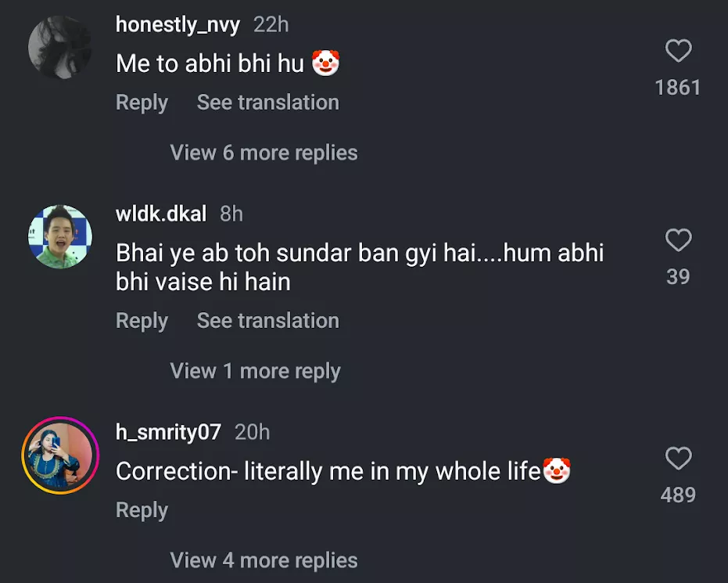Viewport: 728px width, 583px height.
Task: View the 1861 likes count
Action: pos(678,88)
